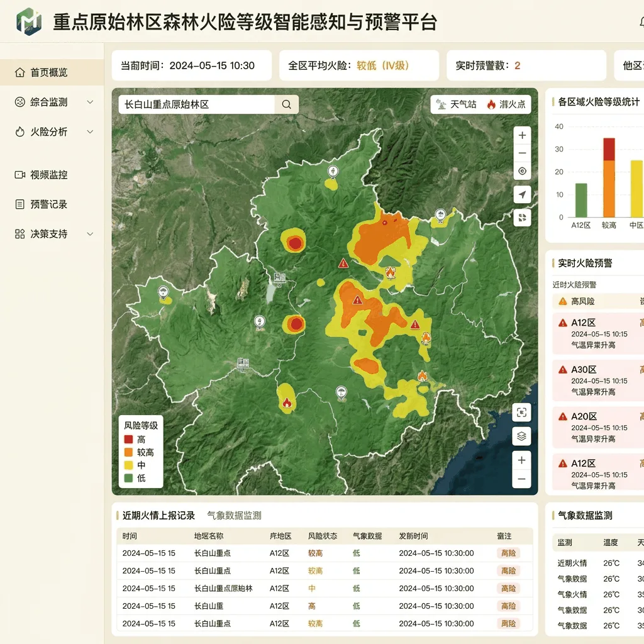Click the top zoom-in plus button
This screenshot has height=644, width=644.
pyautogui.click(x=522, y=135)
